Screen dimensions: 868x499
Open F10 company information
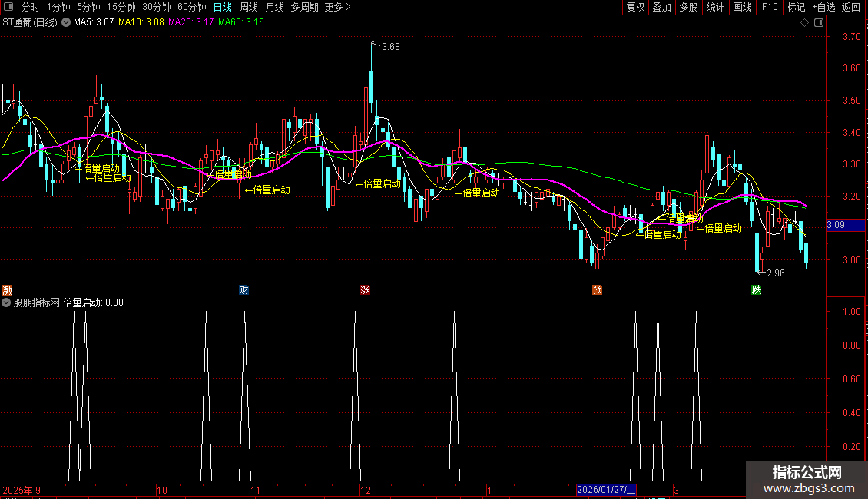click(x=770, y=7)
